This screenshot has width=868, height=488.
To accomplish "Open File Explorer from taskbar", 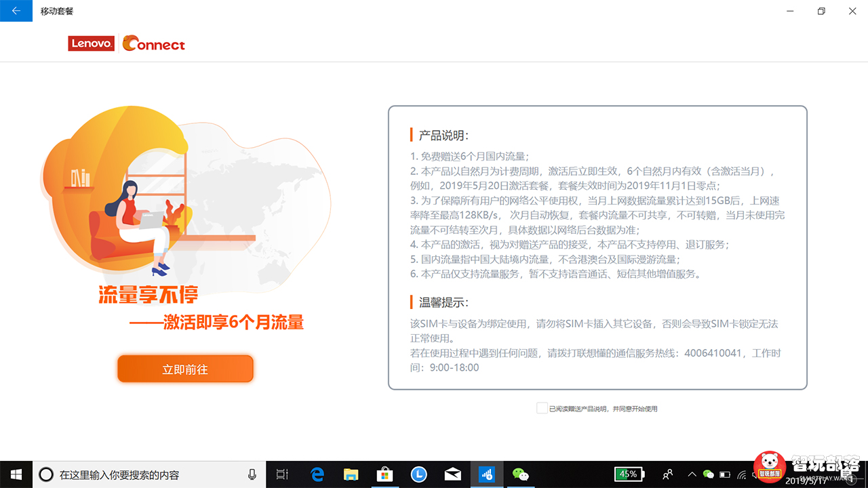I will [x=351, y=474].
